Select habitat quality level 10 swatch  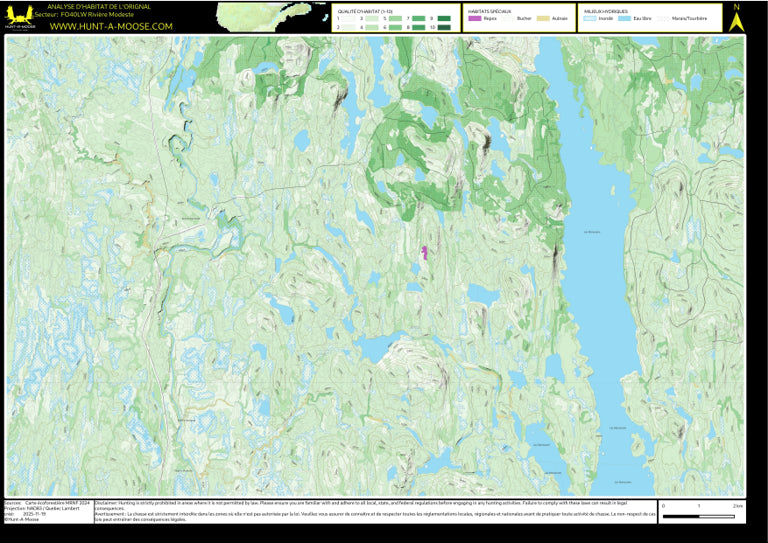pos(443,27)
